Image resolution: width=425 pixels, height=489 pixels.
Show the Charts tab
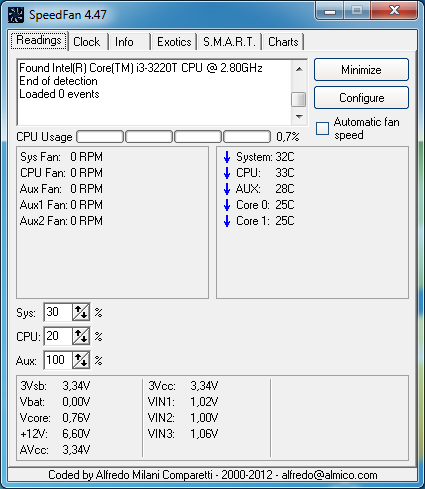coord(283,42)
